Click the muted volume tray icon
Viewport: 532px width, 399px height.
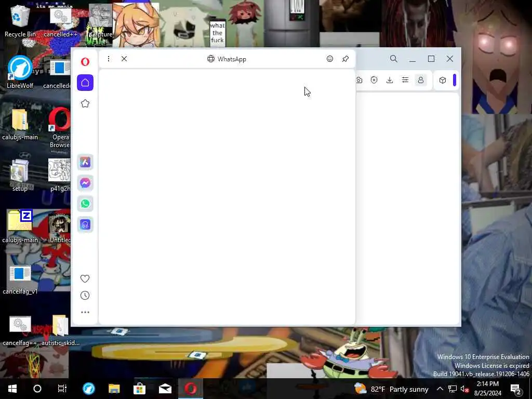[465, 389]
